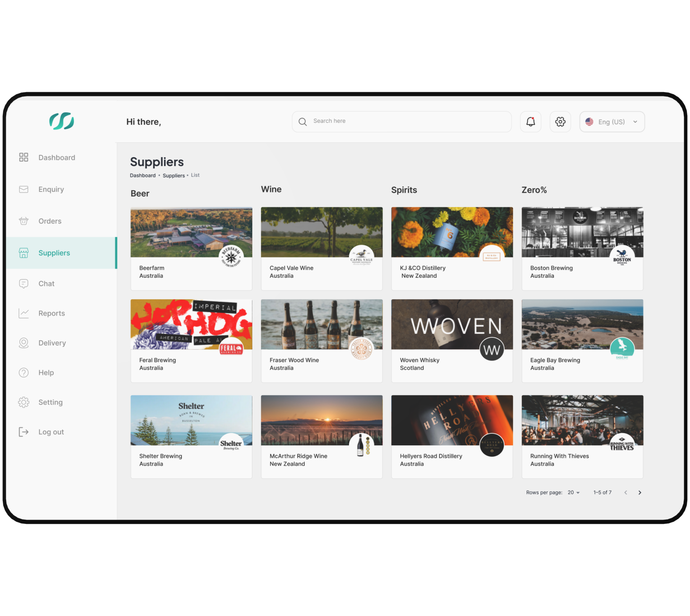Open Hellyers Road bottle photo
Viewport: 690px width, 616px height.
click(x=452, y=420)
